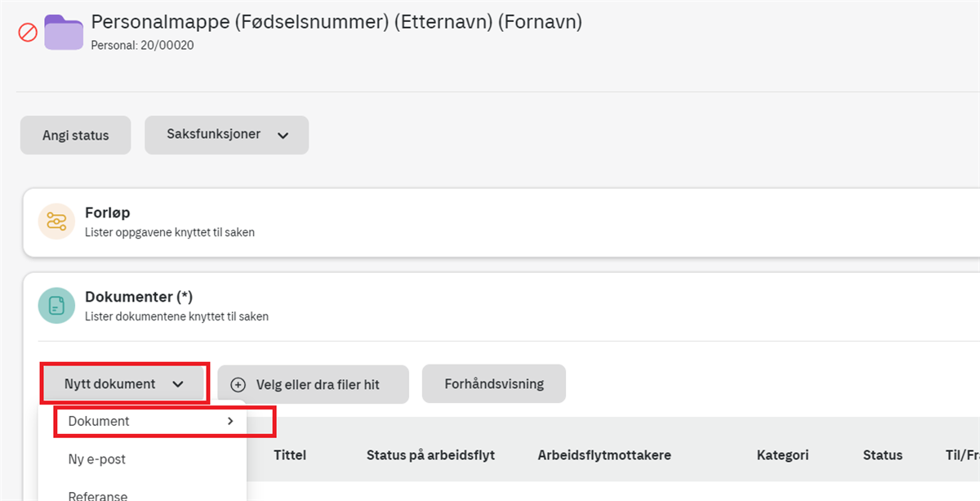Open the Forhåndsvisning preview button
Viewport: 980px width, 501px height.
click(x=494, y=383)
